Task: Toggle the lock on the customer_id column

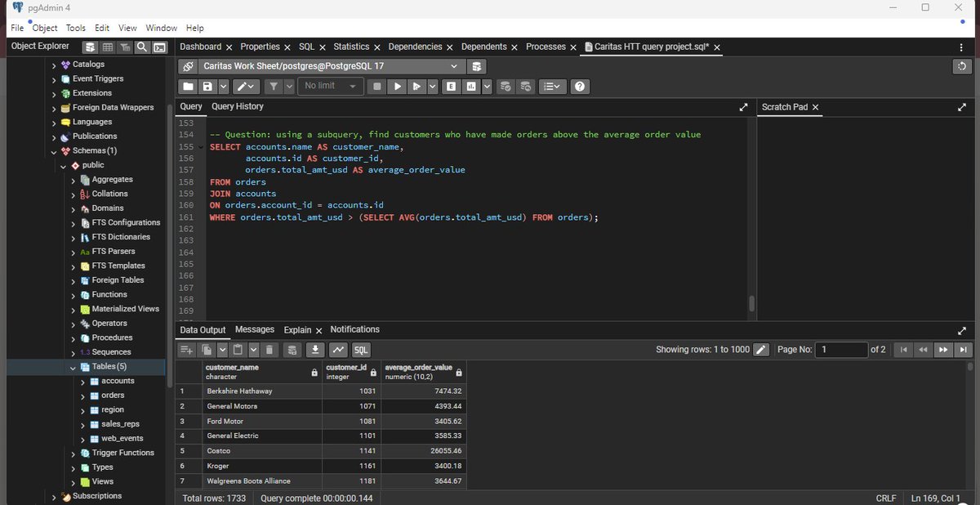Action: pos(373,373)
